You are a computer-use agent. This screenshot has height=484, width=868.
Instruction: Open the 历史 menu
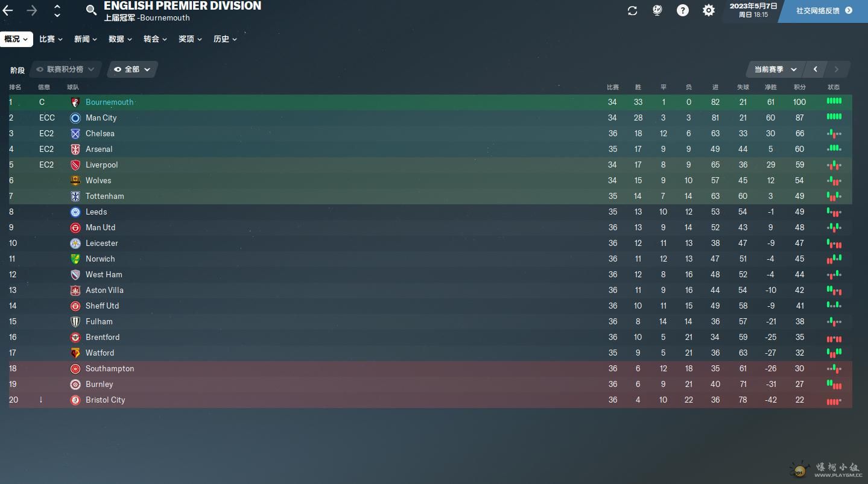click(225, 39)
